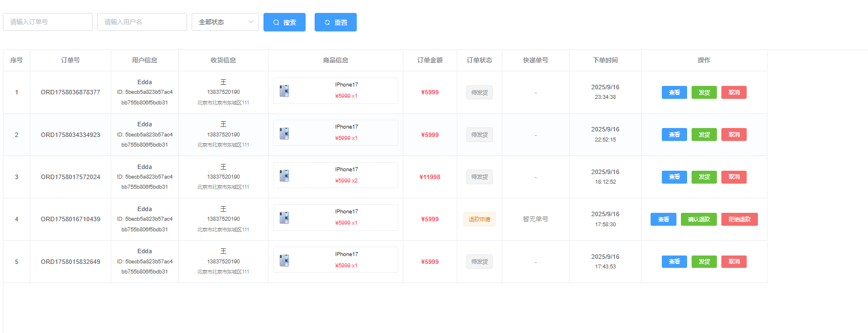Viewport: 868px width, 333px height.
Task: Click the 收货信息 column header
Action: (x=223, y=60)
